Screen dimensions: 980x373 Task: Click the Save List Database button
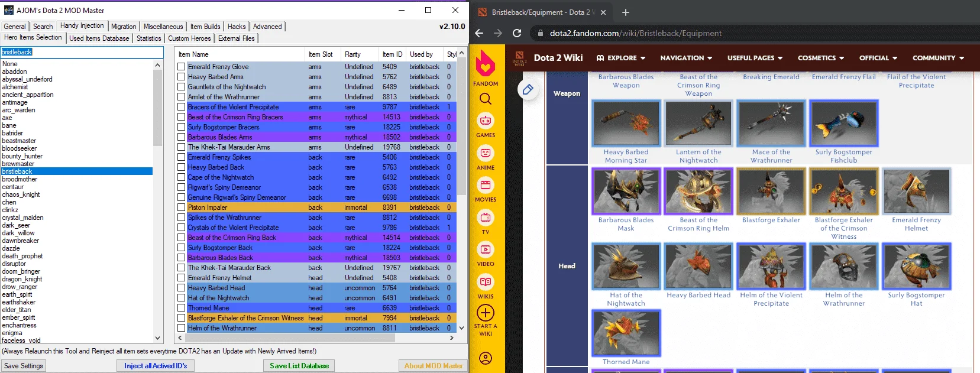tap(299, 366)
